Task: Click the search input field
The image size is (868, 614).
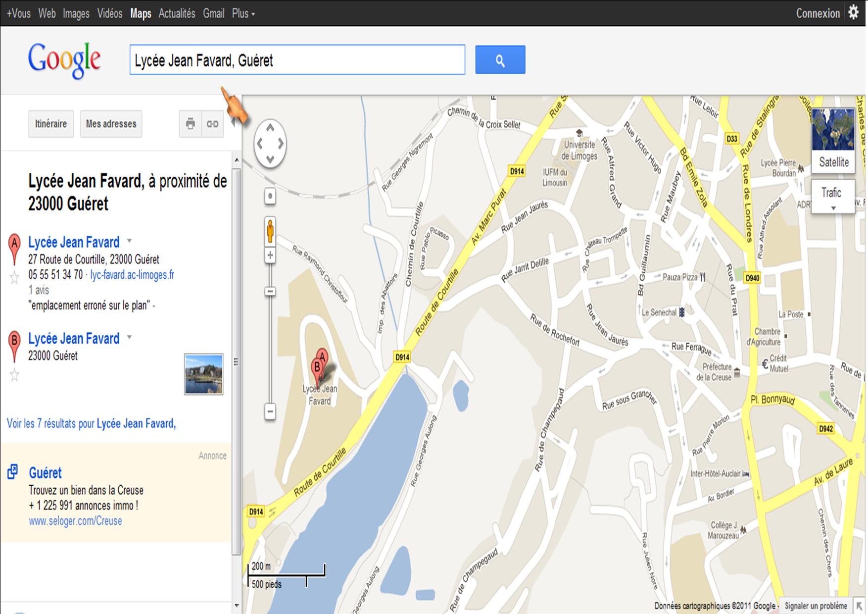Action: [x=297, y=60]
